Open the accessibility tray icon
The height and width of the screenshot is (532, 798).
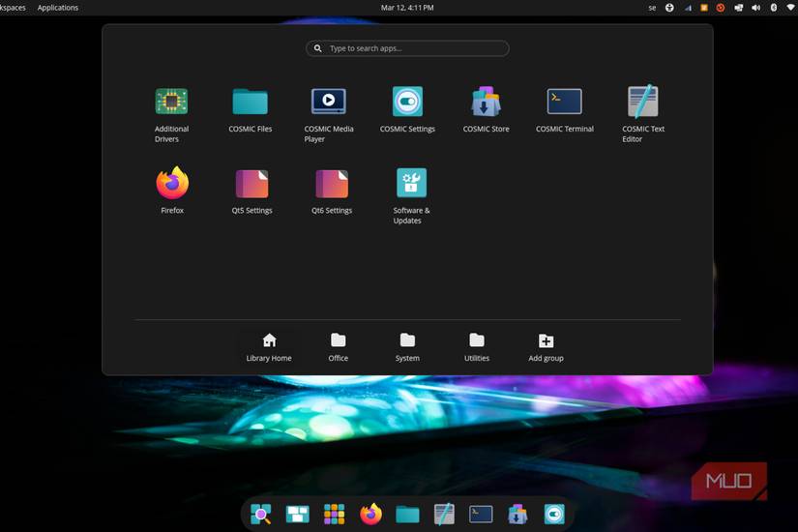point(669,8)
